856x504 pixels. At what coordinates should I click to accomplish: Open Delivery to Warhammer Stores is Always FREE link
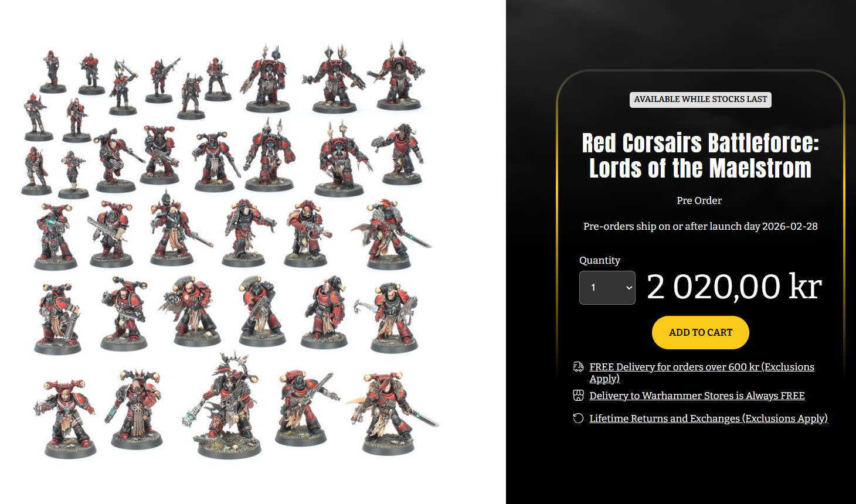coord(697,396)
